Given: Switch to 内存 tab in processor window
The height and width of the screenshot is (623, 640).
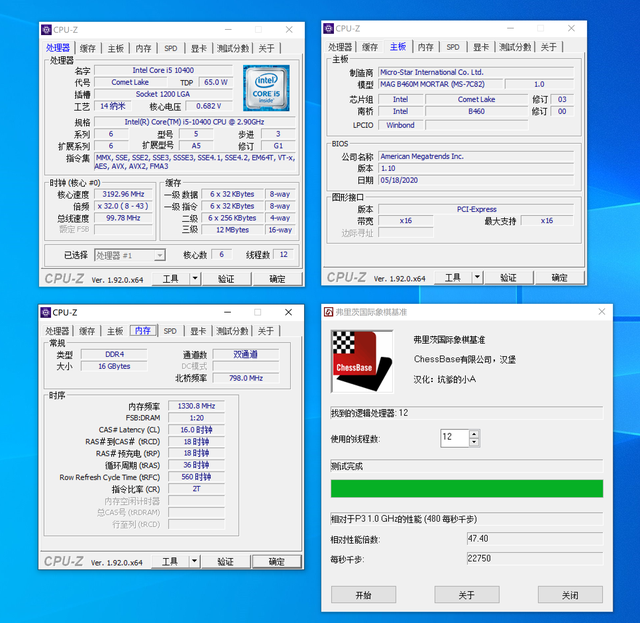Looking at the screenshot, I should click(143, 48).
